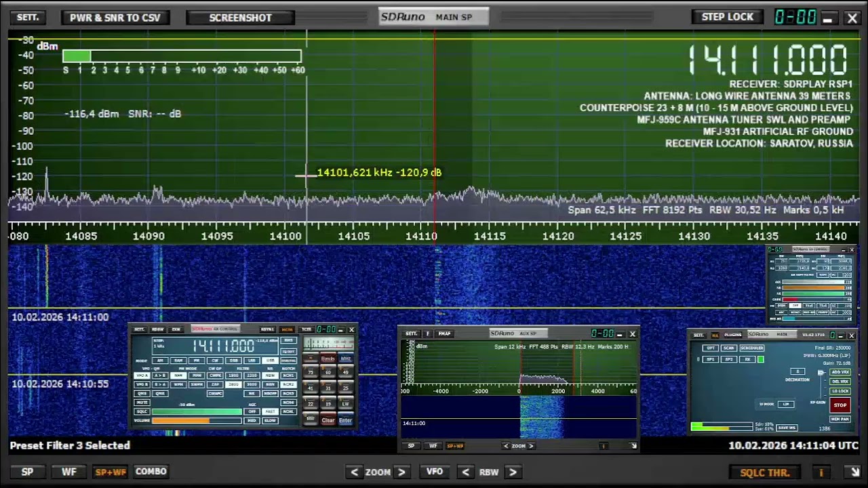
Task: Select the 2200 filter width
Action: click(x=252, y=375)
